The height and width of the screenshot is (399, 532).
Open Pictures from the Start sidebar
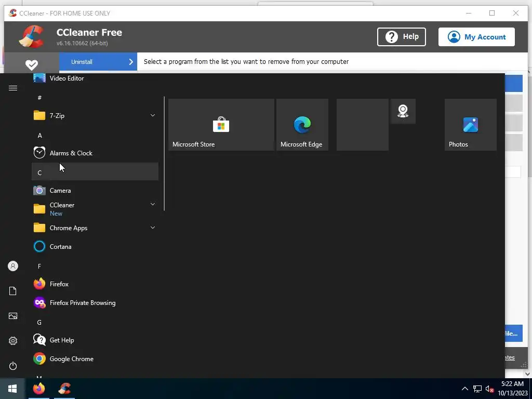13,316
